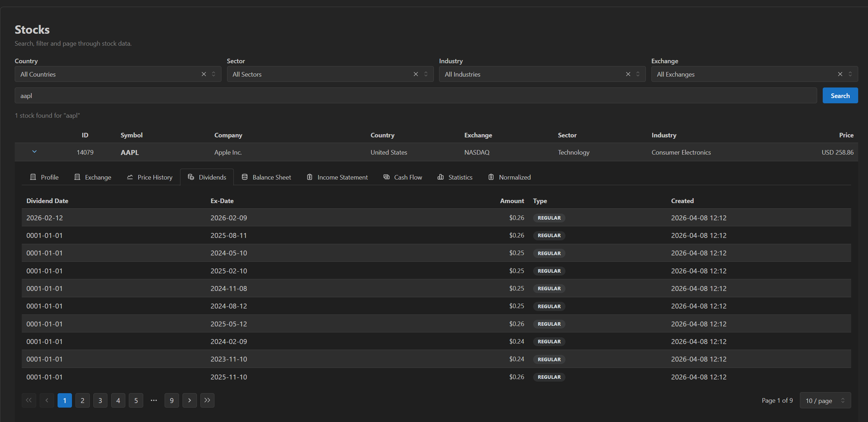This screenshot has height=422, width=868.
Task: Go to the next page arrow
Action: coord(190,401)
